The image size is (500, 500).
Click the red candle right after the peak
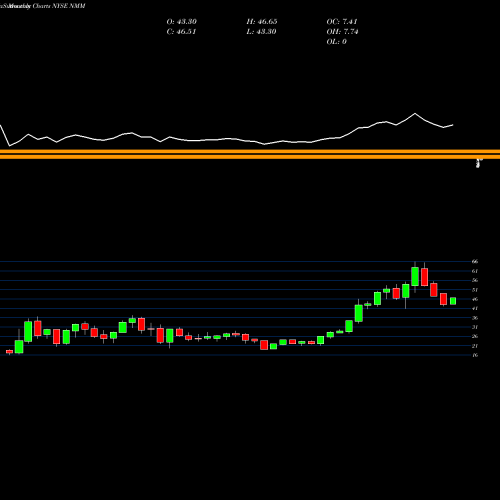click(x=424, y=277)
